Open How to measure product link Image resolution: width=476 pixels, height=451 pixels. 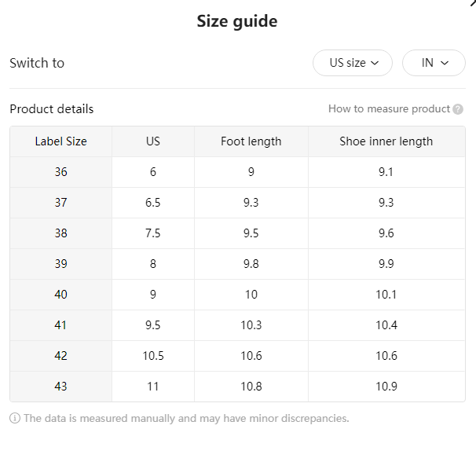[x=389, y=108]
